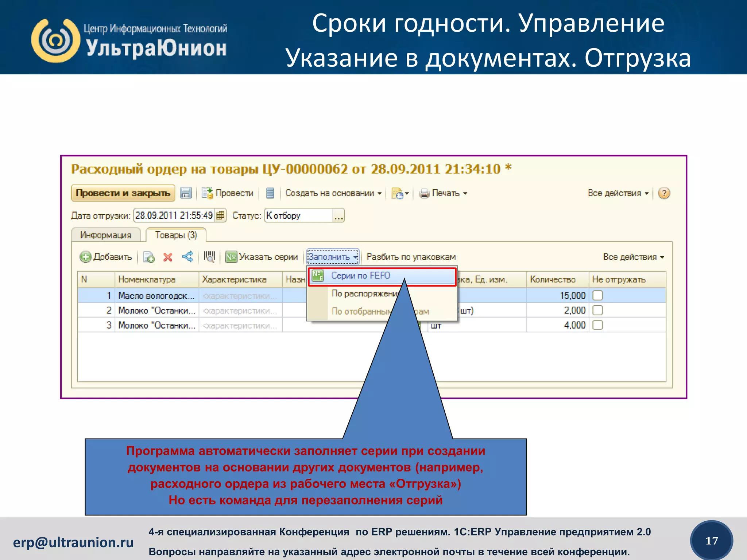Click the floppy disk save icon
747x560 pixels.
point(186,193)
